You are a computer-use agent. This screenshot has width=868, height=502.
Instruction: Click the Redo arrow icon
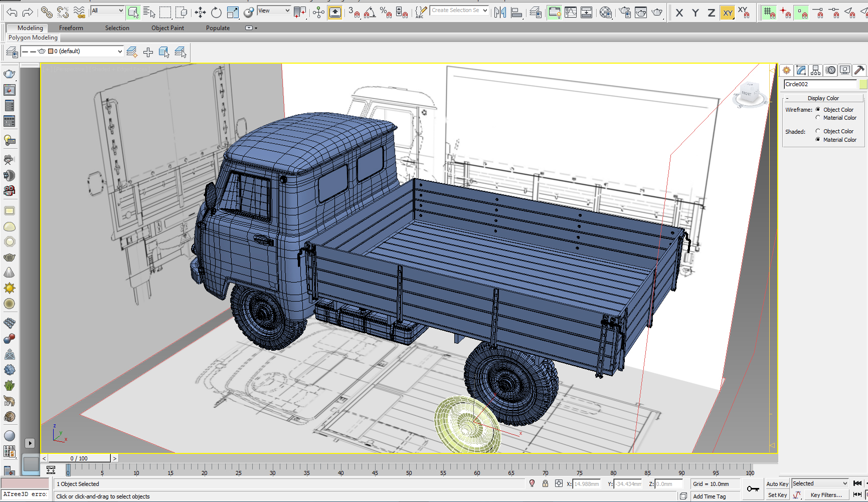(28, 12)
